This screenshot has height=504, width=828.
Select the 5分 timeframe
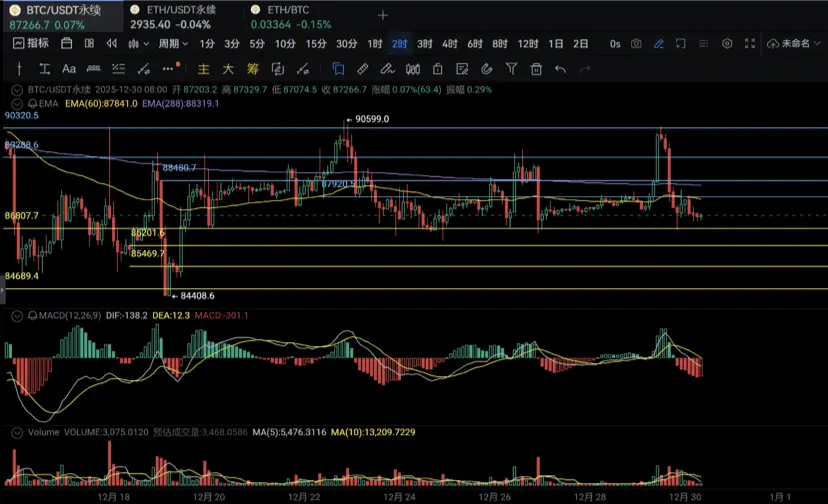(x=257, y=44)
